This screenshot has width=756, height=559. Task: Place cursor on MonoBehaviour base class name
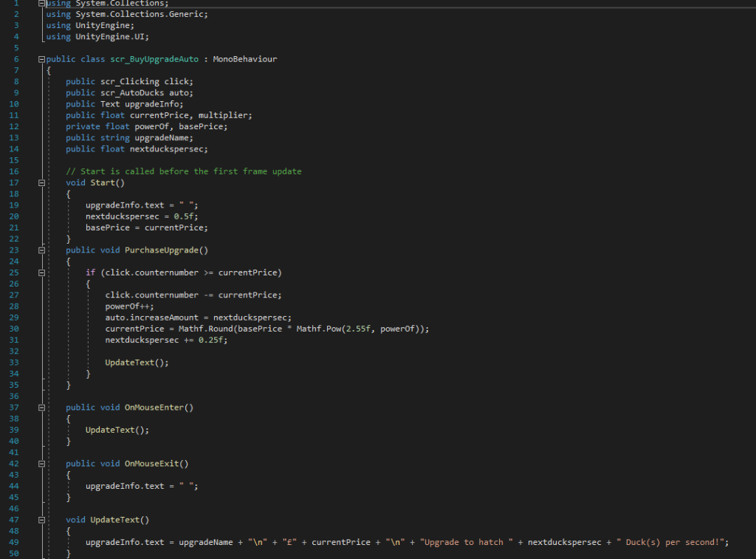click(x=244, y=59)
